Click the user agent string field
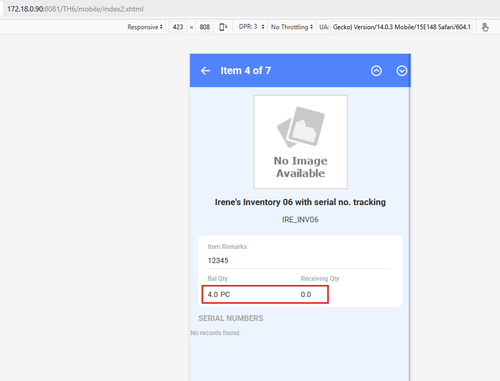This screenshot has width=500, height=381. [401, 27]
